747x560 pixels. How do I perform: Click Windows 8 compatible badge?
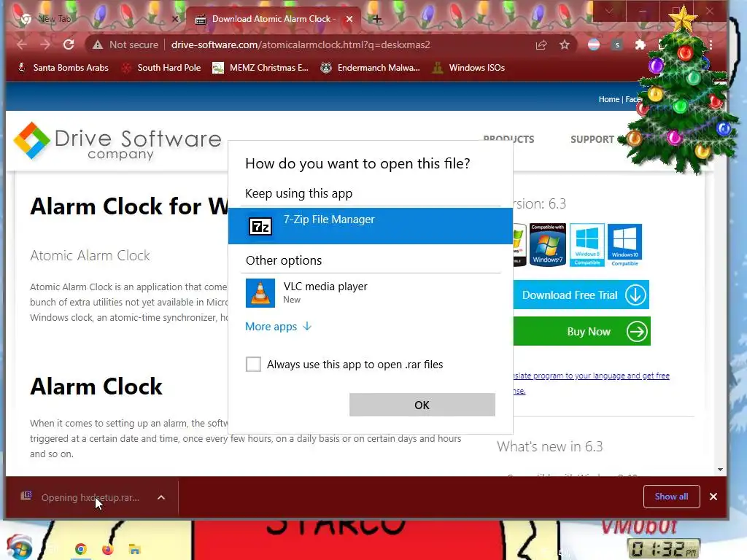[587, 245]
